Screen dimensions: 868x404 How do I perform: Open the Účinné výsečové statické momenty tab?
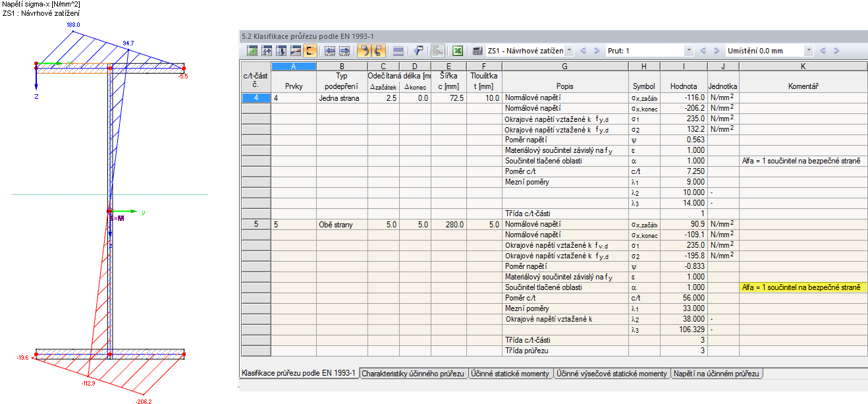(x=612, y=374)
